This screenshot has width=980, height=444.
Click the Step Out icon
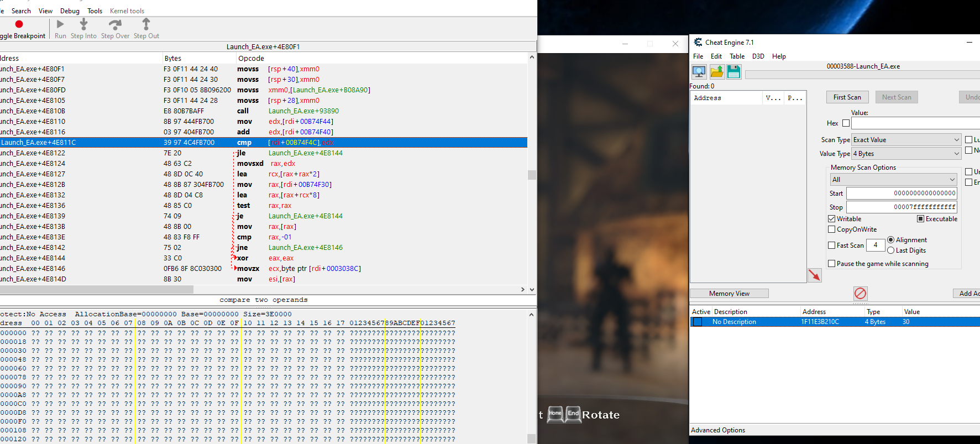point(146,24)
